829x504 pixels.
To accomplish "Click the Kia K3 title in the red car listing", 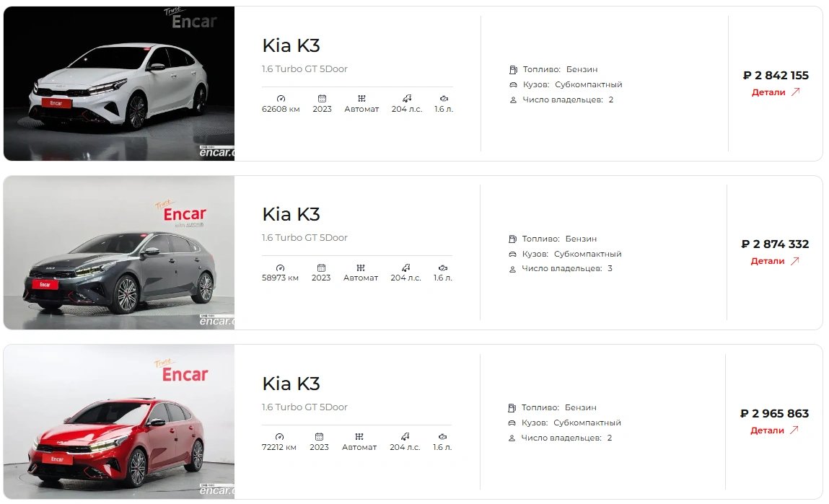I will tap(291, 384).
